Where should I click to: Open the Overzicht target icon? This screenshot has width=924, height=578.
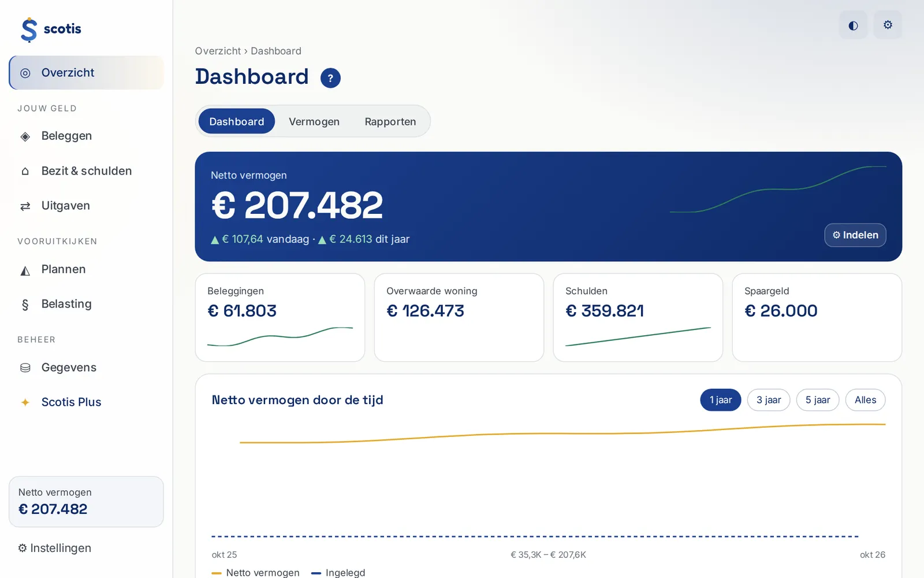25,73
